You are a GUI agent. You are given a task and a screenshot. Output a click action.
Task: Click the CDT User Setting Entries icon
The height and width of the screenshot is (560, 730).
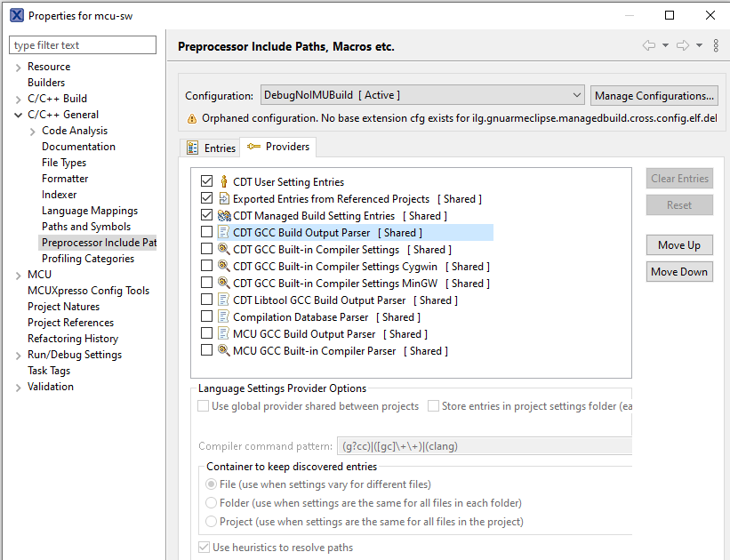click(224, 182)
